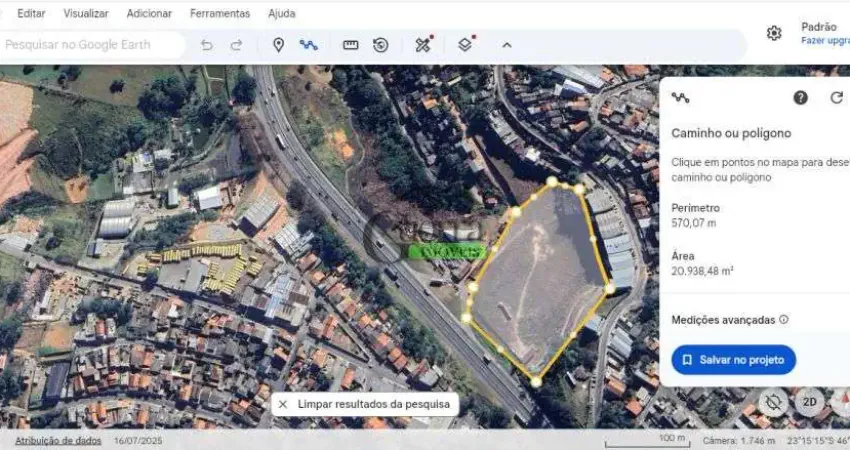Collapse the toolbar with the chevron
This screenshot has height=450, width=850.
click(507, 45)
